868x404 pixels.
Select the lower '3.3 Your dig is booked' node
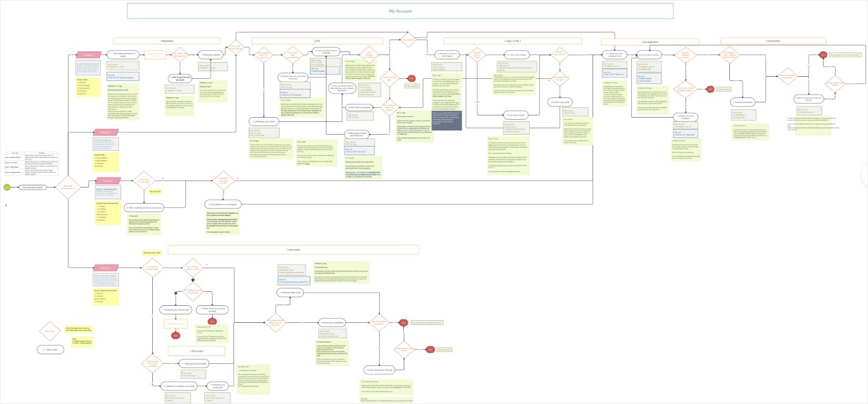[x=516, y=115]
